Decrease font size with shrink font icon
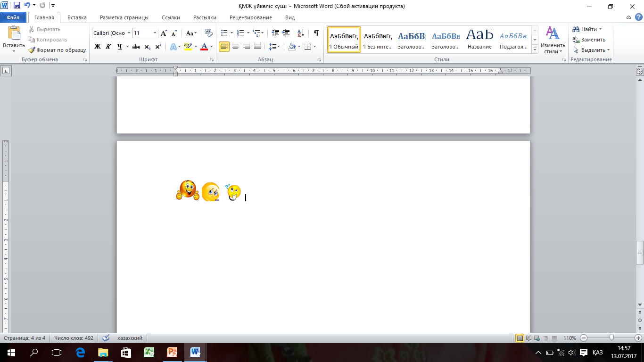 tap(174, 33)
